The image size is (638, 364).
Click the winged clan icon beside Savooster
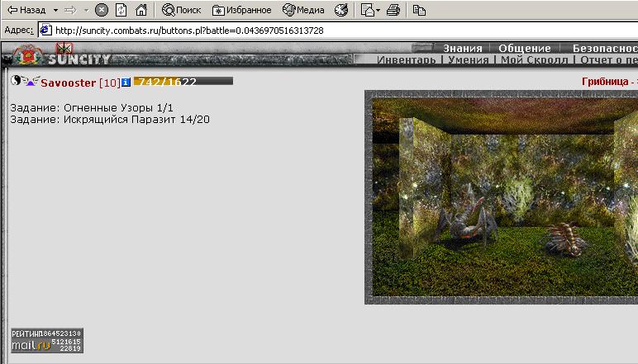pos(31,81)
